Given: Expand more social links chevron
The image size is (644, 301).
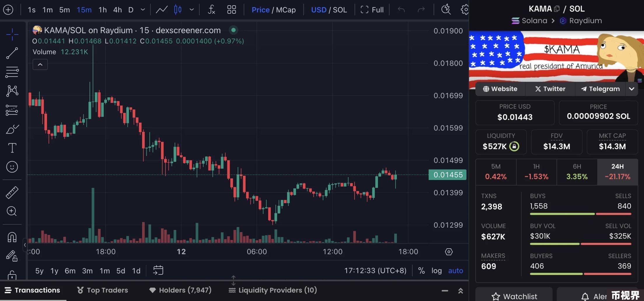Looking at the screenshot, I should click(x=631, y=89).
